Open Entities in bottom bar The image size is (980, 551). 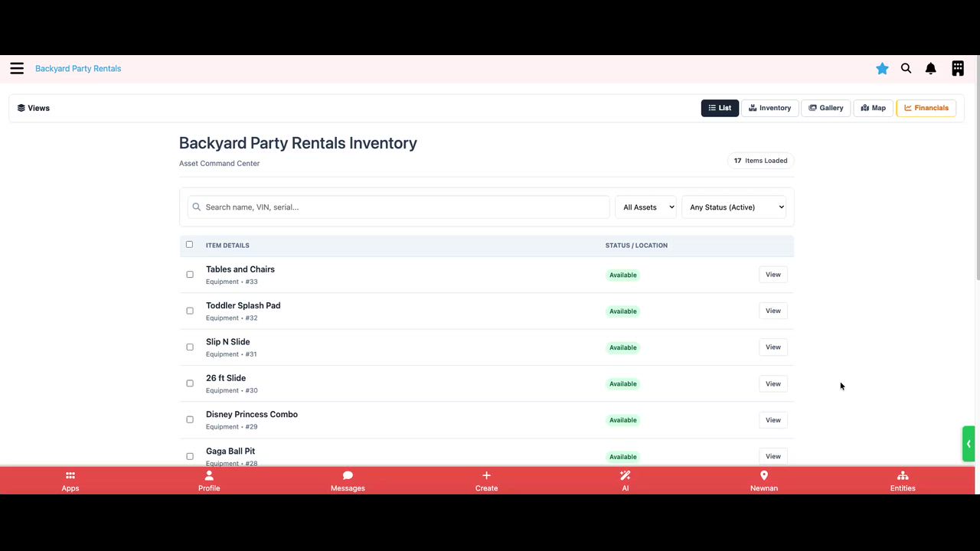point(903,481)
